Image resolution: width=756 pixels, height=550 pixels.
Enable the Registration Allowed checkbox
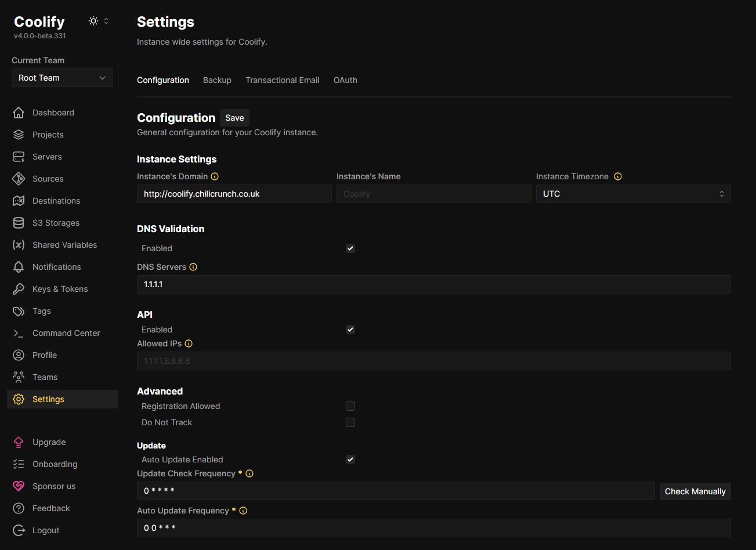(x=350, y=406)
